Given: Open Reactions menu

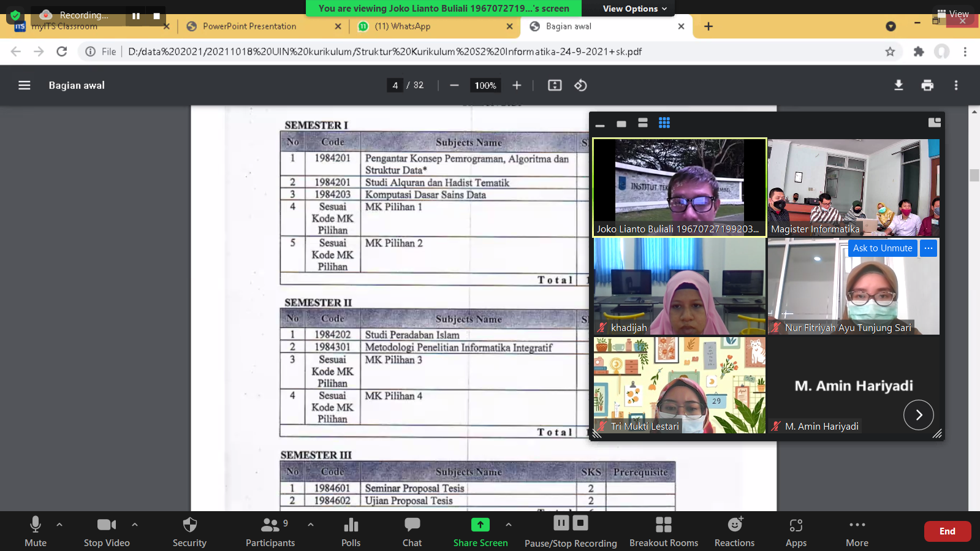Looking at the screenshot, I should pyautogui.click(x=734, y=531).
